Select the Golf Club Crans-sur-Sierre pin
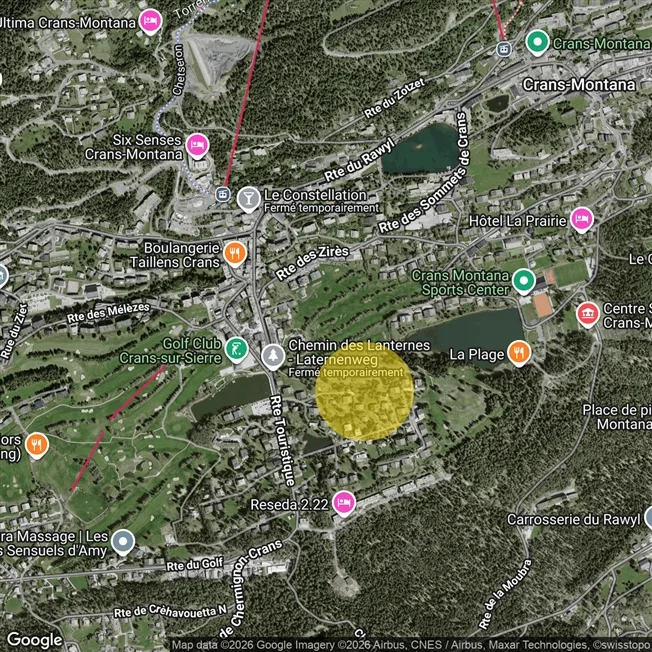The width and height of the screenshot is (652, 652). 236,349
